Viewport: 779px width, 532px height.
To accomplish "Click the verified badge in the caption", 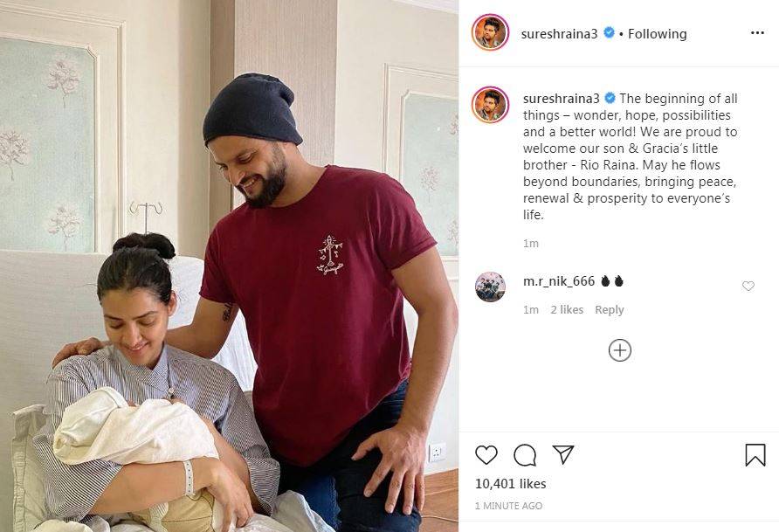I will pyautogui.click(x=610, y=98).
